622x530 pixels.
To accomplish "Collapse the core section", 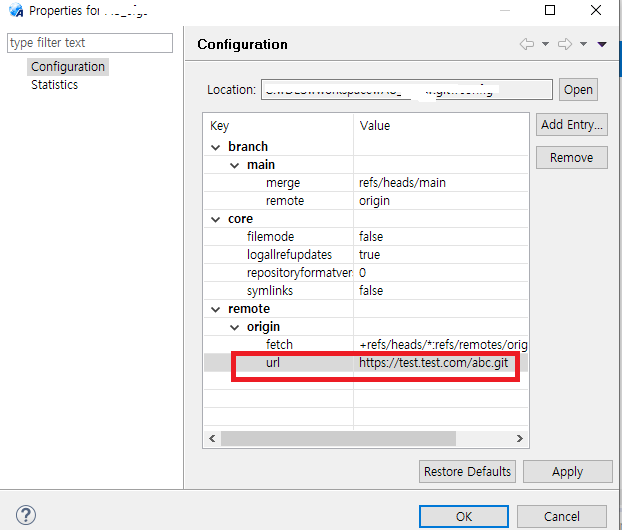I will [x=215, y=219].
